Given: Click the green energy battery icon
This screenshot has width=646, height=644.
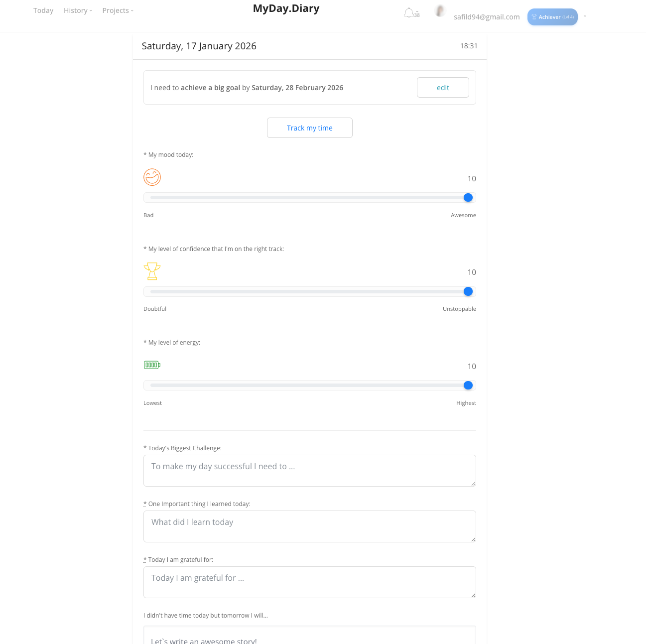Looking at the screenshot, I should coord(152,365).
